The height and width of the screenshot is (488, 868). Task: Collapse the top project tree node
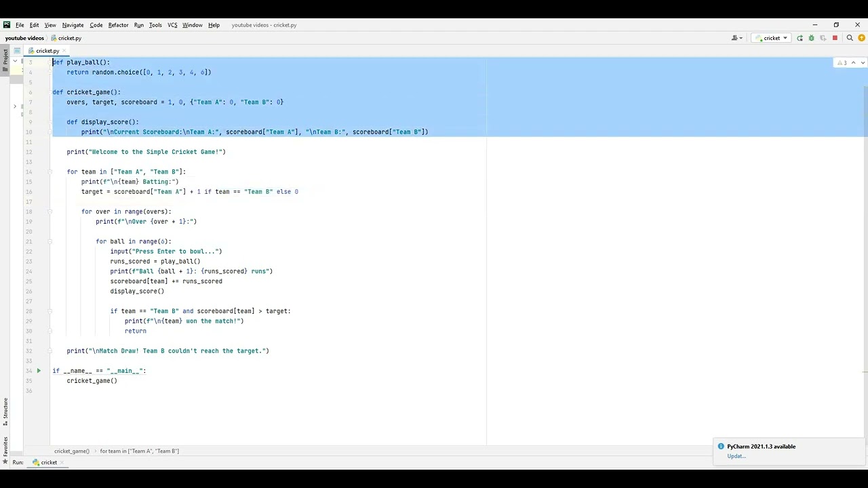(15, 61)
